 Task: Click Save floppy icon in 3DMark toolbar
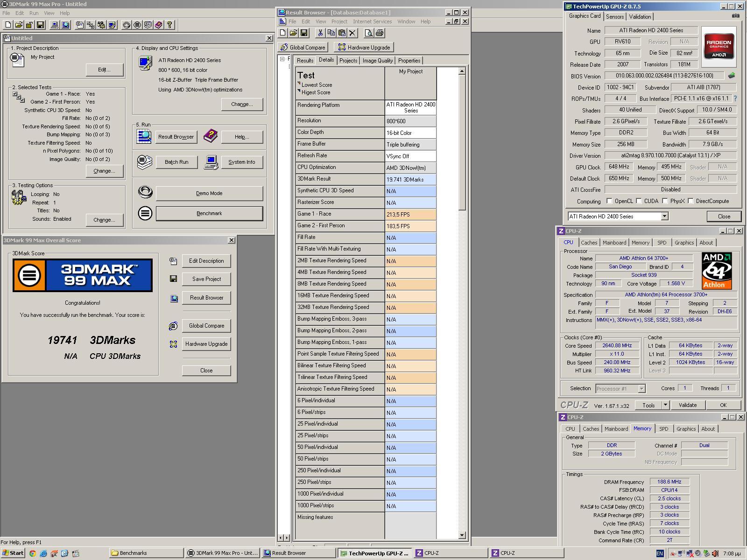coord(40,25)
